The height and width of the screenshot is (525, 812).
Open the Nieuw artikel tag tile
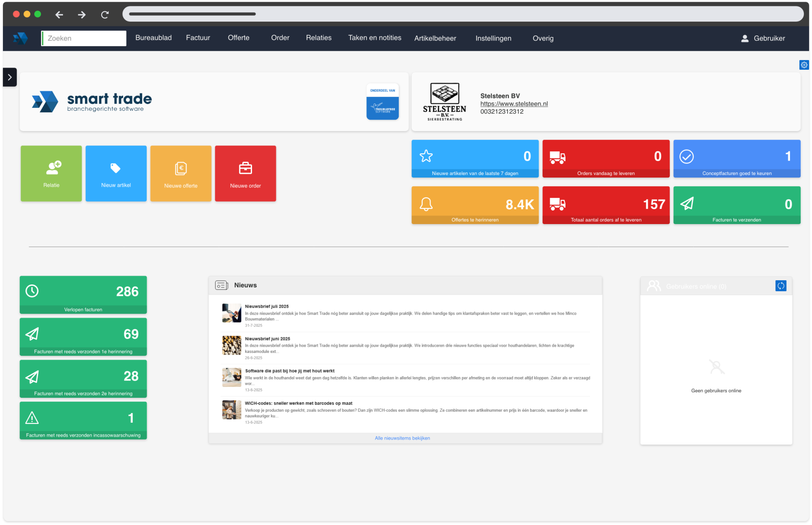click(116, 173)
